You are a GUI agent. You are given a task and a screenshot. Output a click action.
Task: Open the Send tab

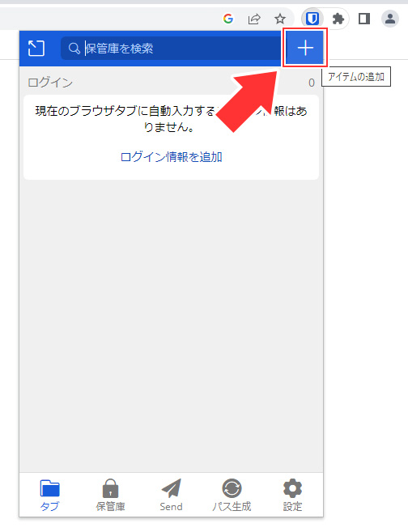point(172,495)
